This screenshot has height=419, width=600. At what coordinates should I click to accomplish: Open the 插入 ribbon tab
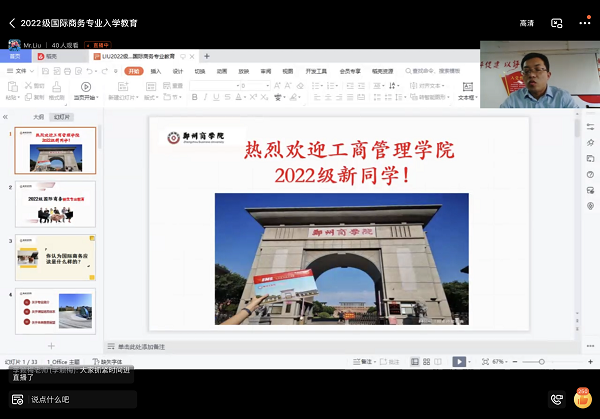(x=156, y=71)
